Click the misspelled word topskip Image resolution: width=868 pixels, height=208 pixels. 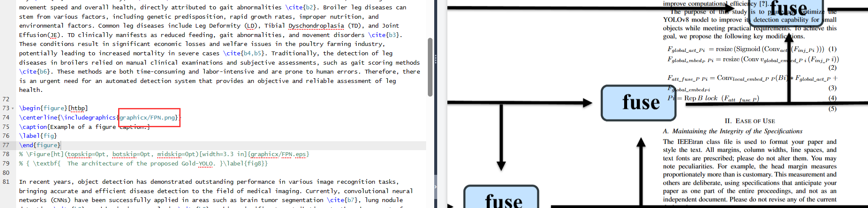tap(79, 154)
